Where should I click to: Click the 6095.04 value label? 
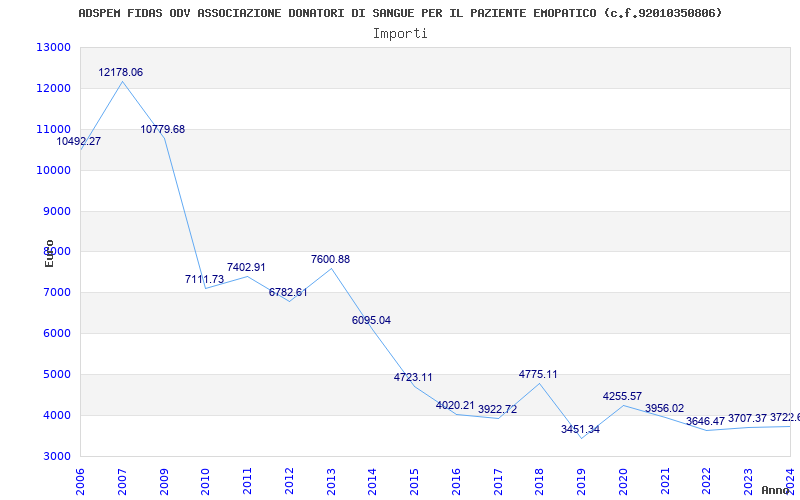[371, 321]
